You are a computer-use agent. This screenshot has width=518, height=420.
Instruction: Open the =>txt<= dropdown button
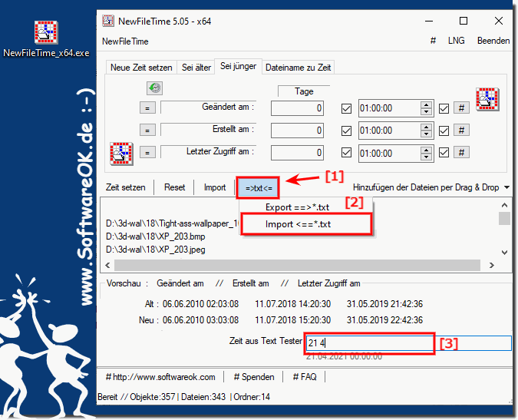(259, 187)
